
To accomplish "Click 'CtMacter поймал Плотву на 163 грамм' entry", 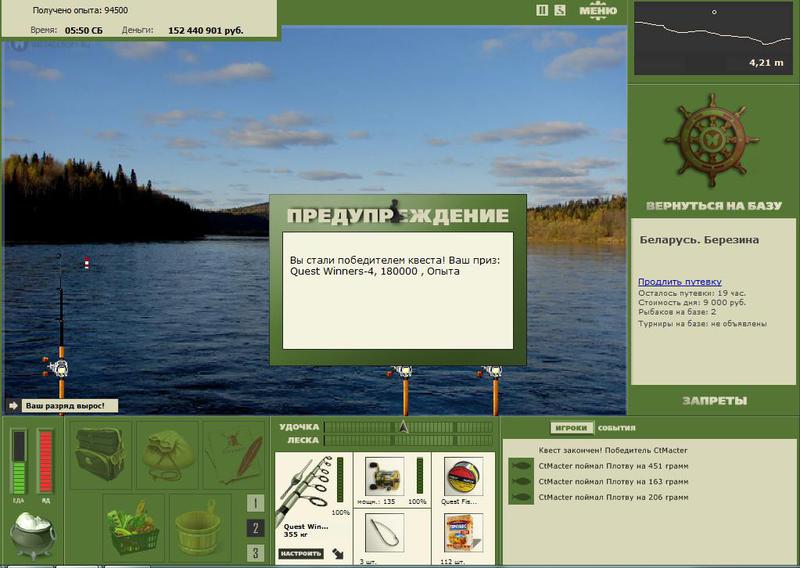I will 613,481.
